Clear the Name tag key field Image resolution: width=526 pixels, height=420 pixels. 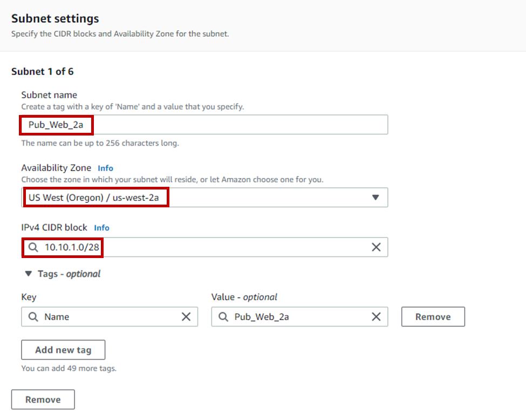[x=186, y=316]
